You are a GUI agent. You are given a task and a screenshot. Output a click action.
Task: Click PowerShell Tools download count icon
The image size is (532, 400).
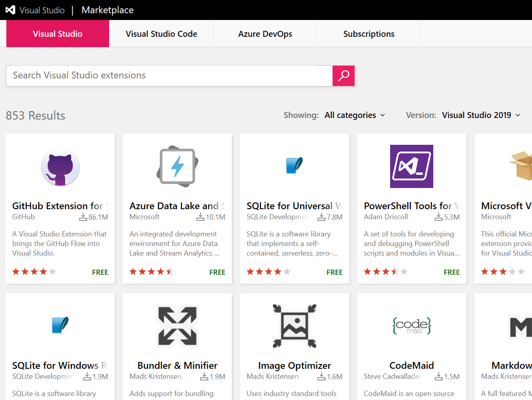tap(438, 217)
